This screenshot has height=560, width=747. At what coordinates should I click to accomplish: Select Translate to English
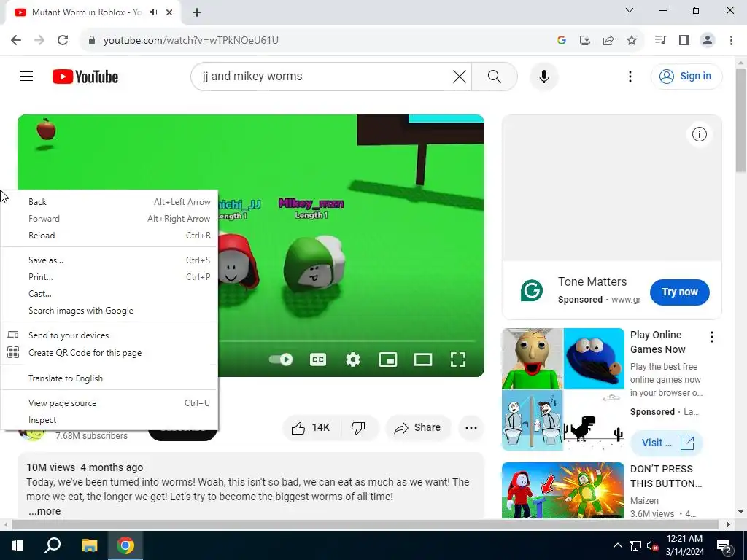(109, 378)
